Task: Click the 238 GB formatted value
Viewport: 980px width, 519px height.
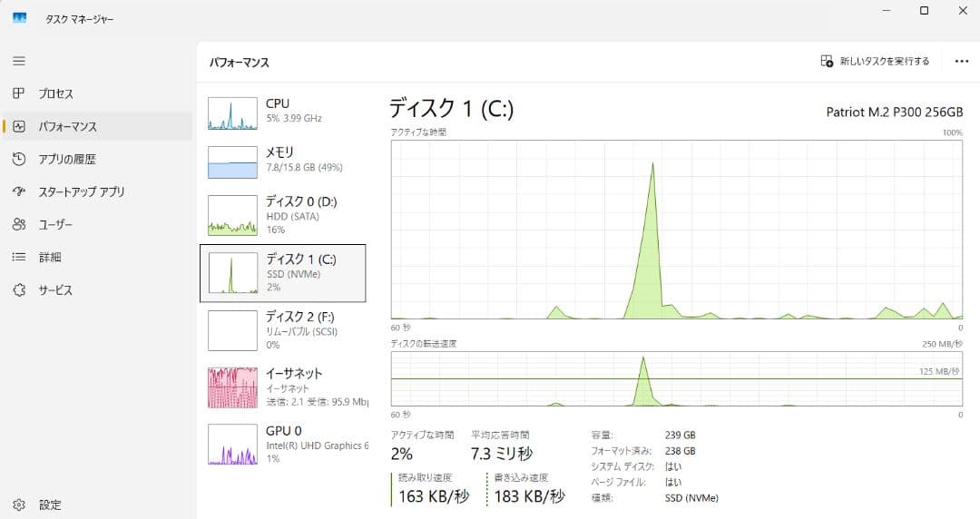Action: point(680,451)
